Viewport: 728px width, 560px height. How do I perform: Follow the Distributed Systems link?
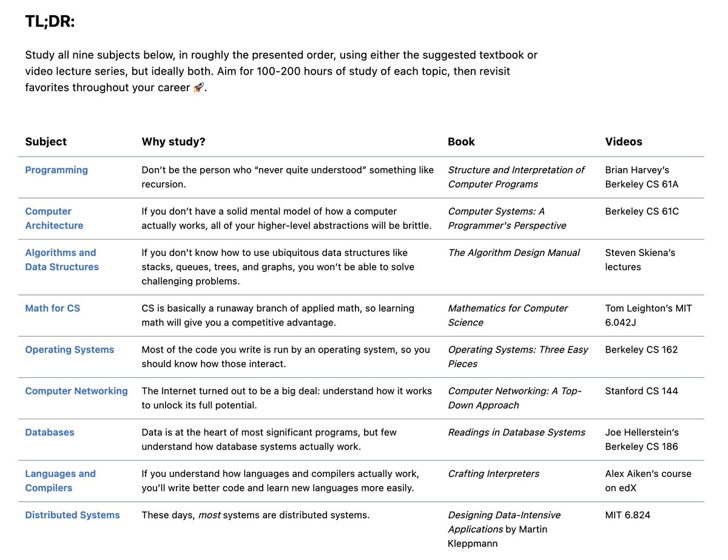coord(72,514)
